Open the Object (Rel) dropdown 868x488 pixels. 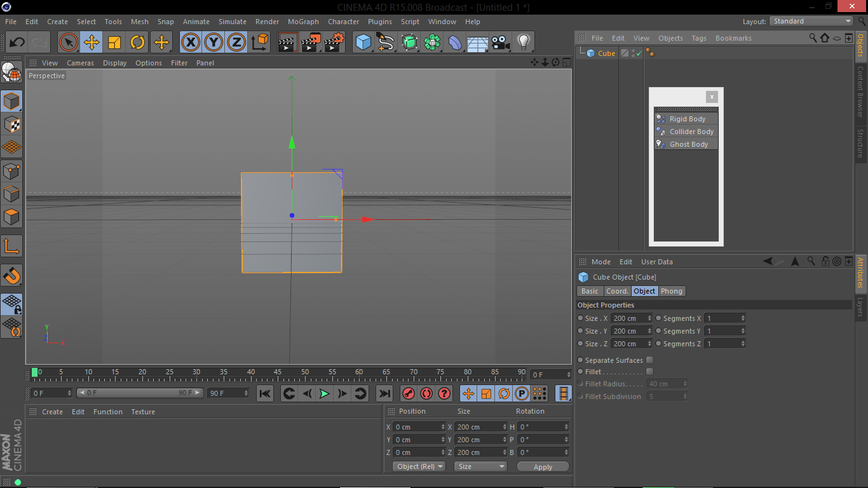(x=420, y=466)
